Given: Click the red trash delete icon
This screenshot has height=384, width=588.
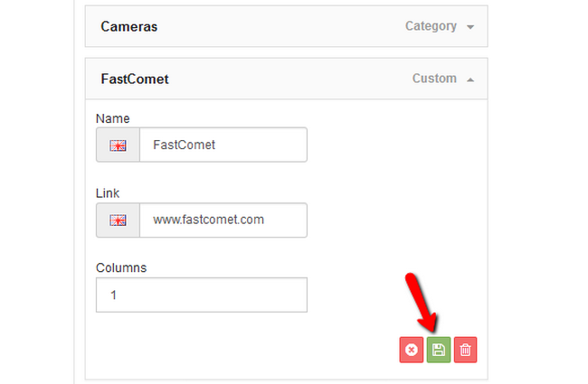Looking at the screenshot, I should (x=466, y=350).
